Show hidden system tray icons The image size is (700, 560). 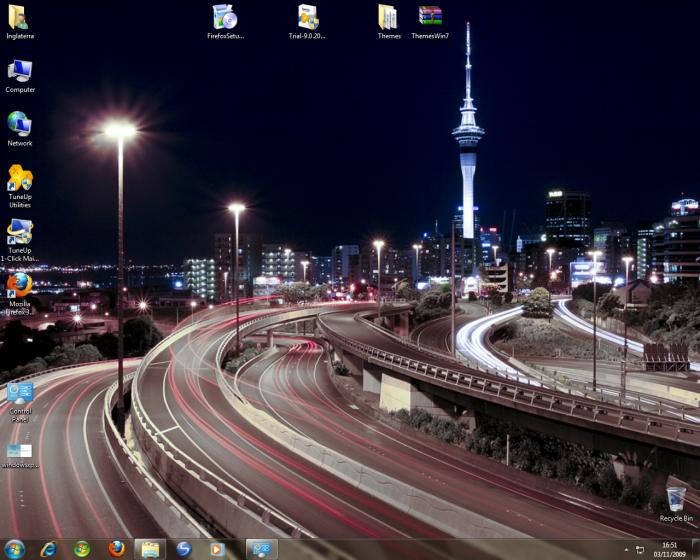pos(626,549)
